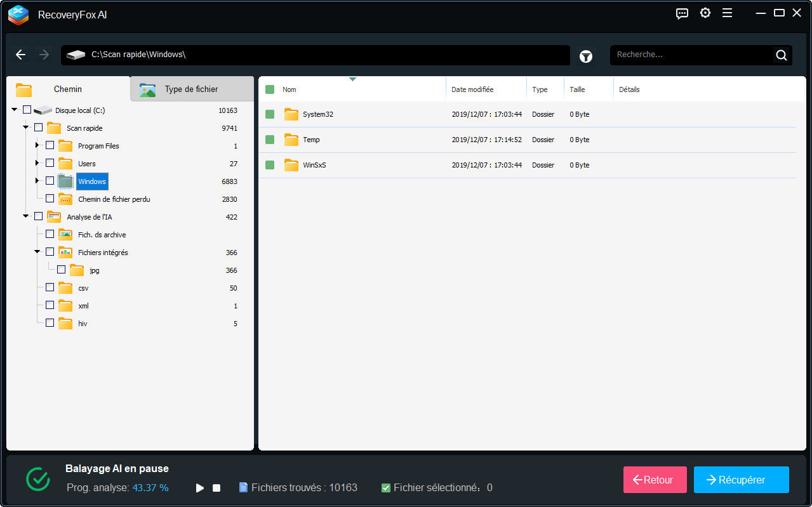Expand the Program Files tree node

pyautogui.click(x=37, y=145)
